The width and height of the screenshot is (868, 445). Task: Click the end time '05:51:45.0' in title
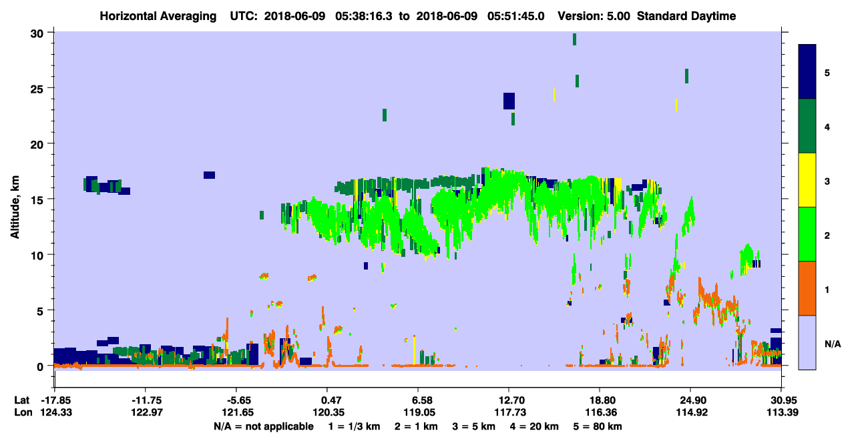pos(515,16)
